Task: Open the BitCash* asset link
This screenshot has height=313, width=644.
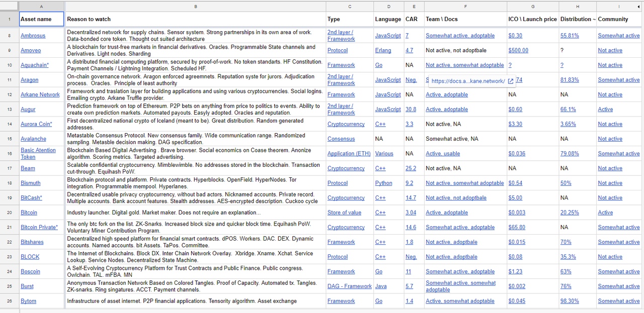Action: (31, 197)
